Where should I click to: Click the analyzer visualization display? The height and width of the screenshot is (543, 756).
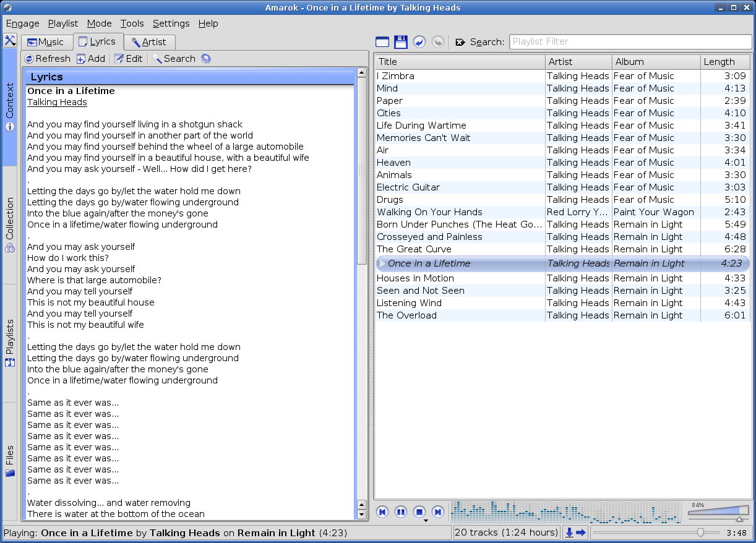567,511
